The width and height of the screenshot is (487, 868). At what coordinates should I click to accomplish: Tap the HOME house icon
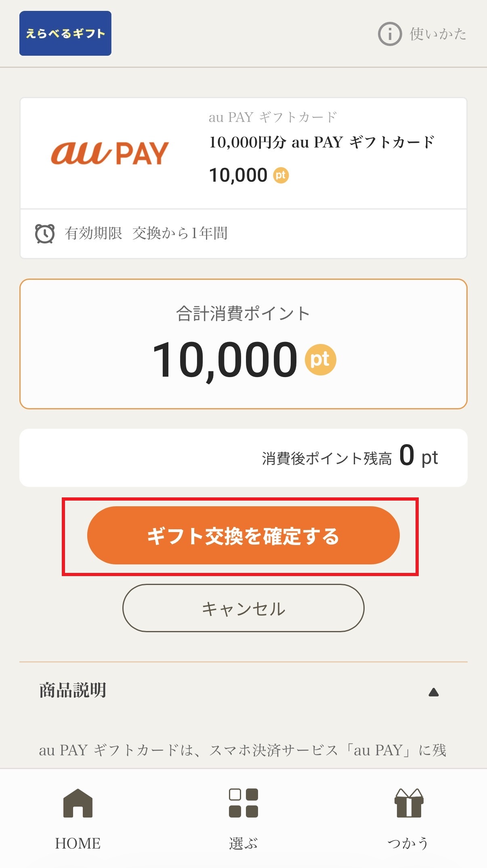point(78,803)
